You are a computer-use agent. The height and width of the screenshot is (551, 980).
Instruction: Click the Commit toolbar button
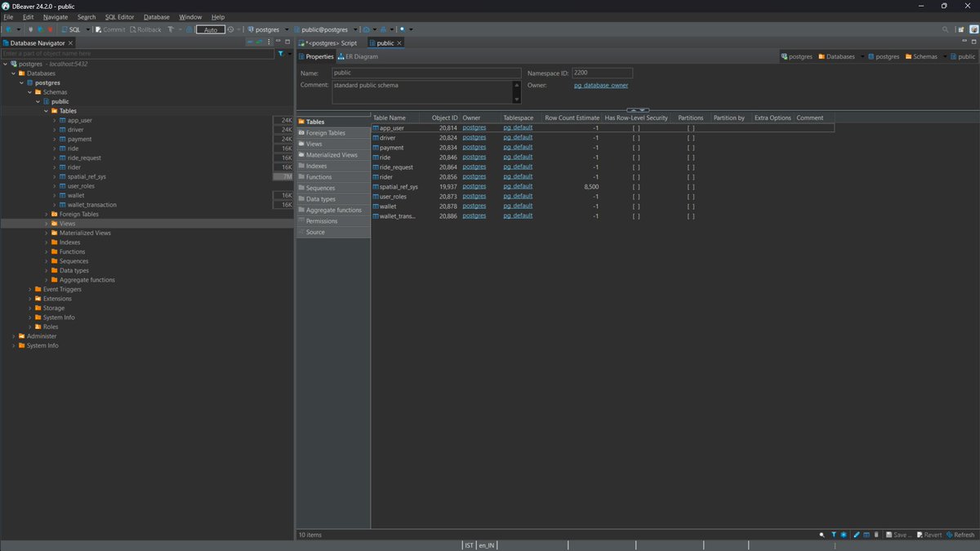(110, 29)
